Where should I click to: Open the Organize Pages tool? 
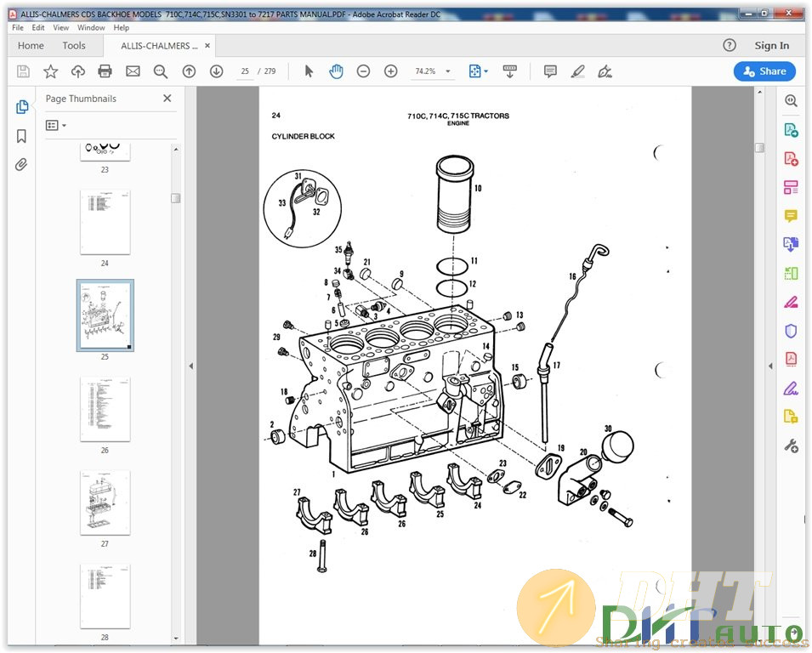[791, 187]
